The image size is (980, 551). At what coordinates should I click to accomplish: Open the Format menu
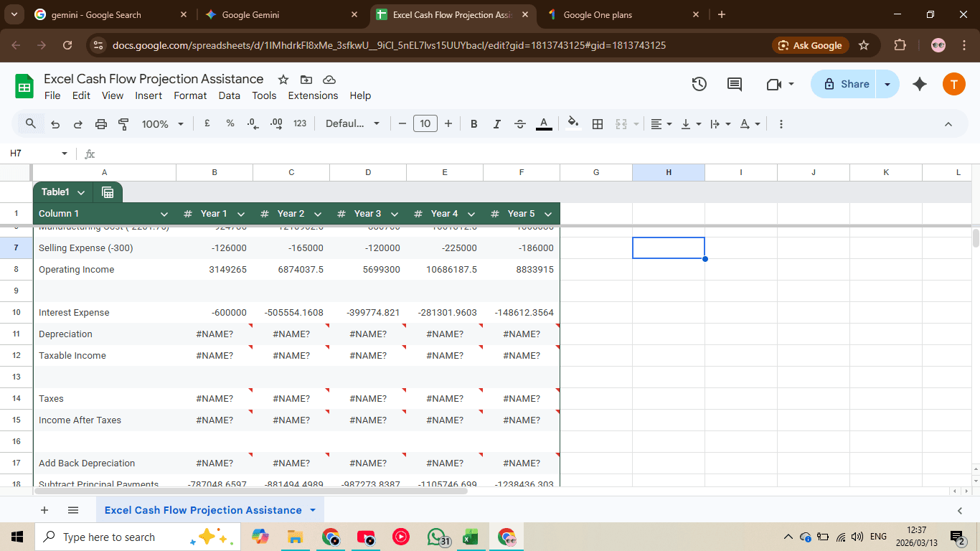pos(190,95)
